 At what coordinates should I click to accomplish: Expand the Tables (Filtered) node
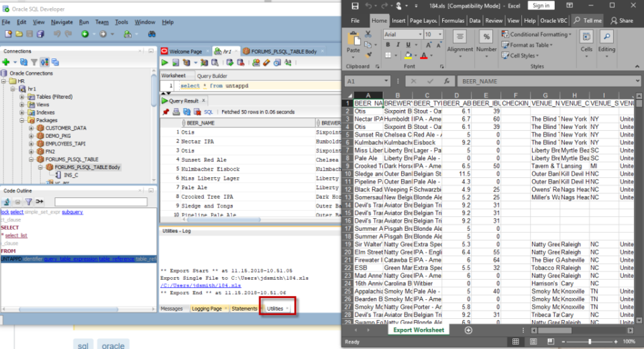click(x=21, y=97)
